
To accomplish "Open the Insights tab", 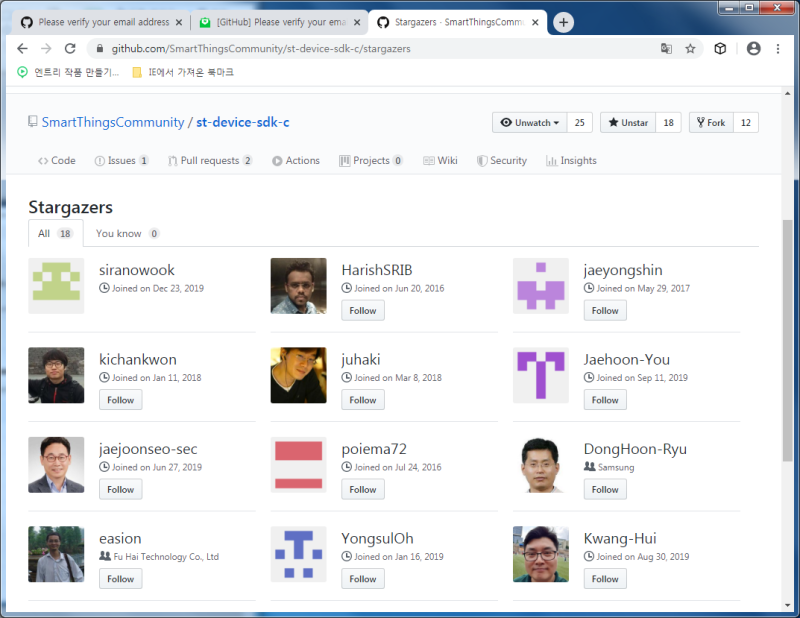I will click(571, 160).
